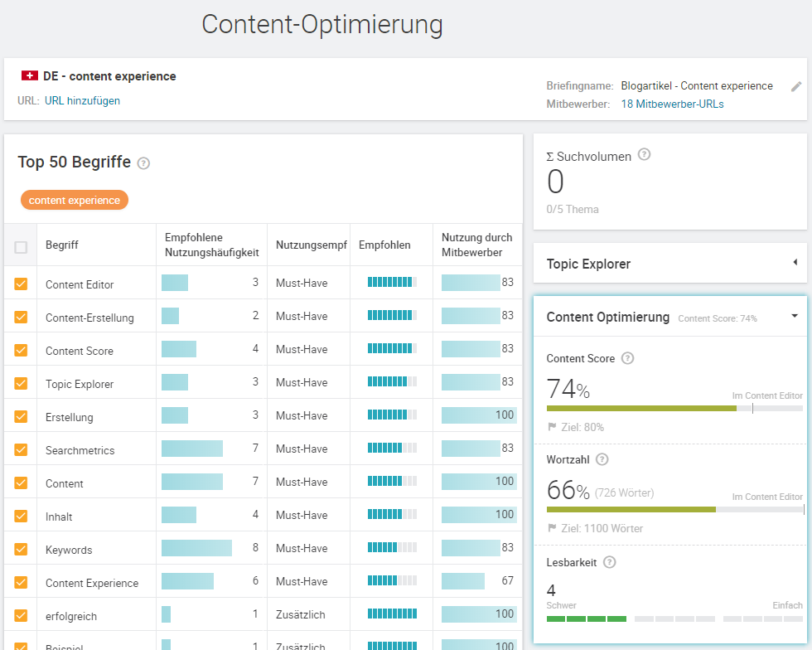
Task: Uncheck the Content Editor term checkbox
Action: click(21, 284)
